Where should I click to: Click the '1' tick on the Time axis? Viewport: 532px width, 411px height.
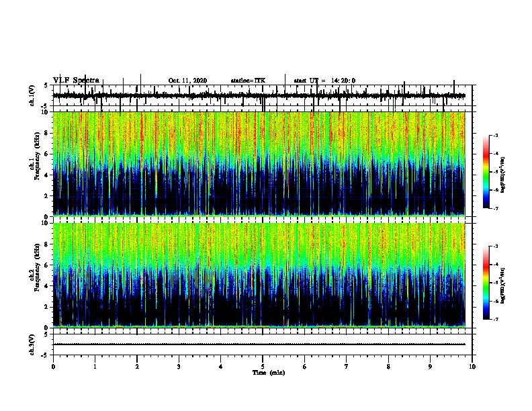pos(95,367)
